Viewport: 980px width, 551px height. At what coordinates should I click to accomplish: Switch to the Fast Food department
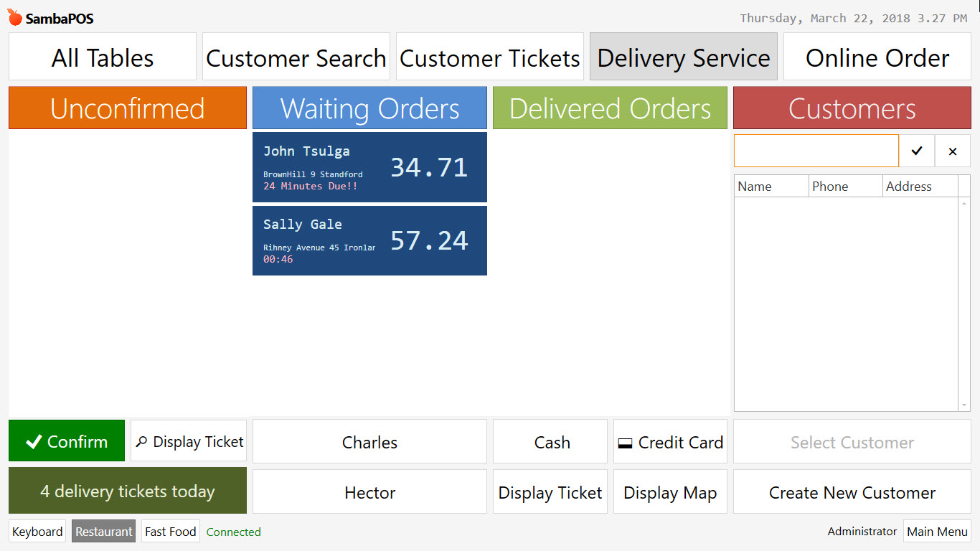[170, 531]
